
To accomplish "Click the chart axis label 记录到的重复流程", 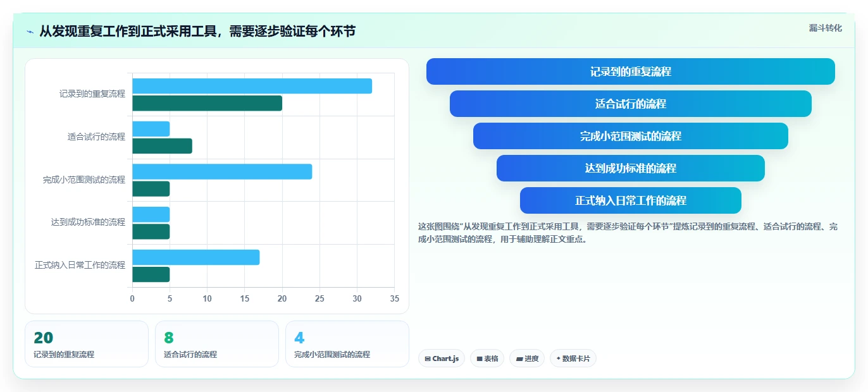I will pyautogui.click(x=92, y=94).
